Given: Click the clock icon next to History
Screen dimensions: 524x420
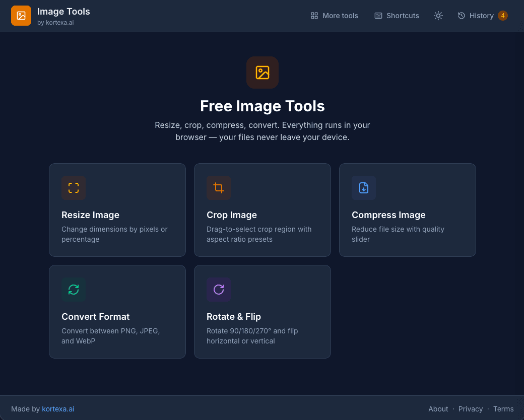Looking at the screenshot, I should pos(461,16).
